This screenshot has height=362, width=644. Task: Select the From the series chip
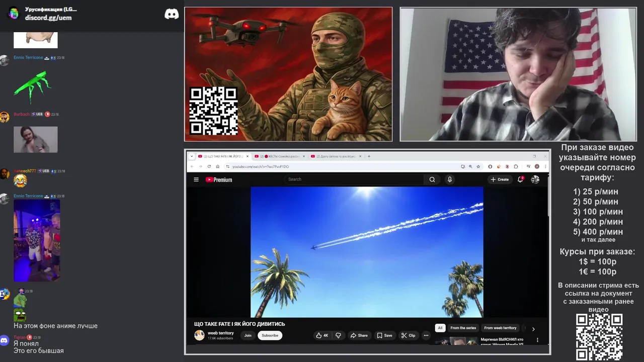click(x=463, y=328)
